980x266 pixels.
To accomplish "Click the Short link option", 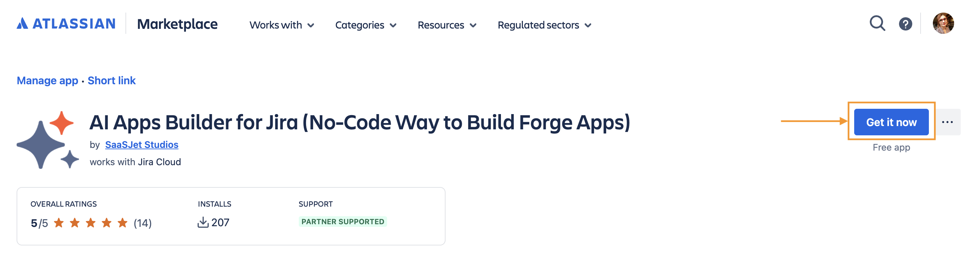I will point(112,81).
